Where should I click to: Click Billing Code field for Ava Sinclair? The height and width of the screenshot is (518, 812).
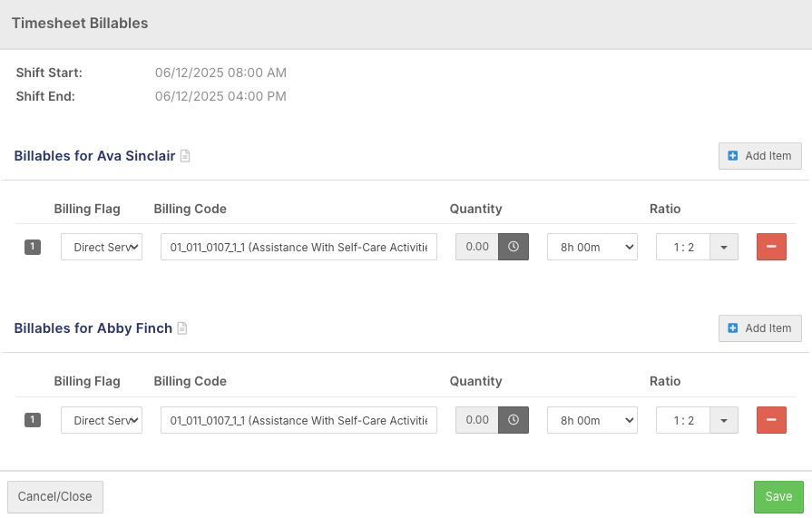click(298, 247)
